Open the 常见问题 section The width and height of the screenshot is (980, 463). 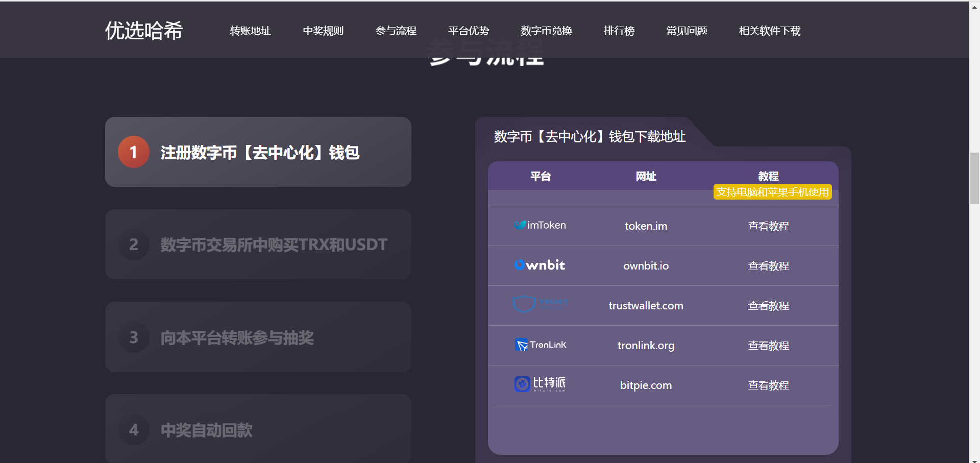coord(687,31)
